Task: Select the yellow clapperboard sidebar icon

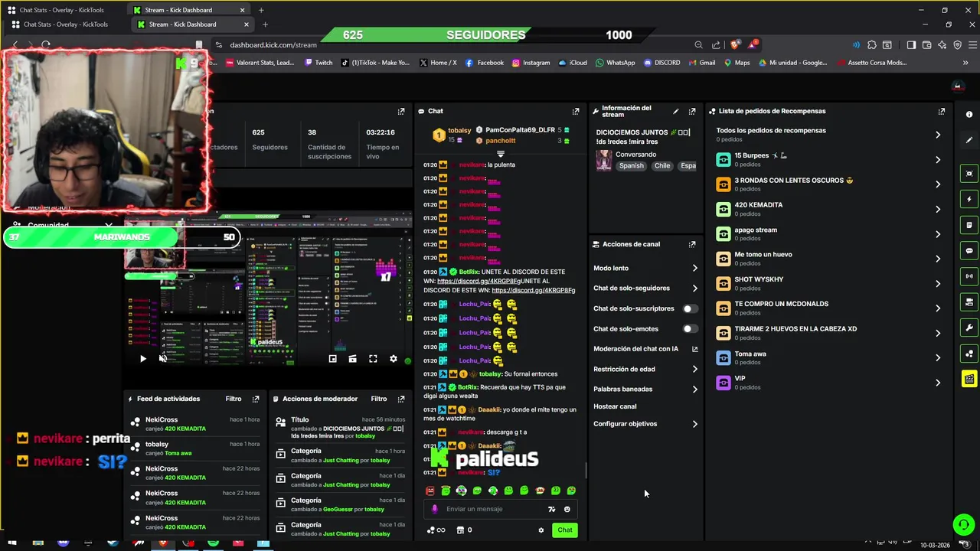Action: click(969, 379)
